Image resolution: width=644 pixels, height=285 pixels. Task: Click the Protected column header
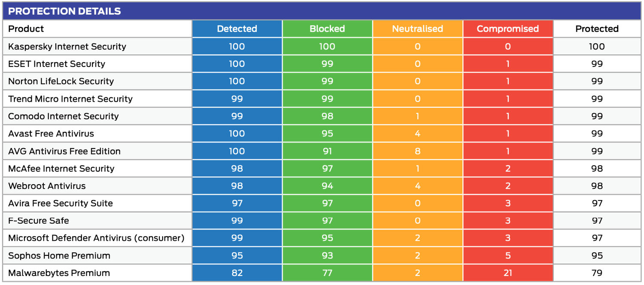click(597, 29)
